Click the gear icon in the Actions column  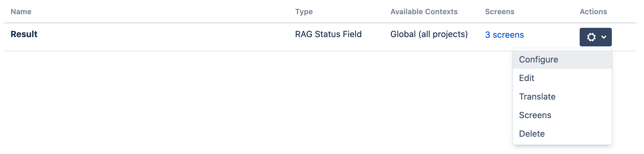pyautogui.click(x=591, y=37)
